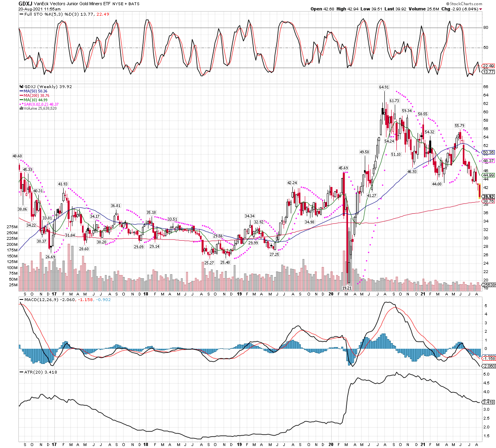This screenshot has height=448, width=496.
Task: Click the 25.27 price label
Action: click(209, 263)
